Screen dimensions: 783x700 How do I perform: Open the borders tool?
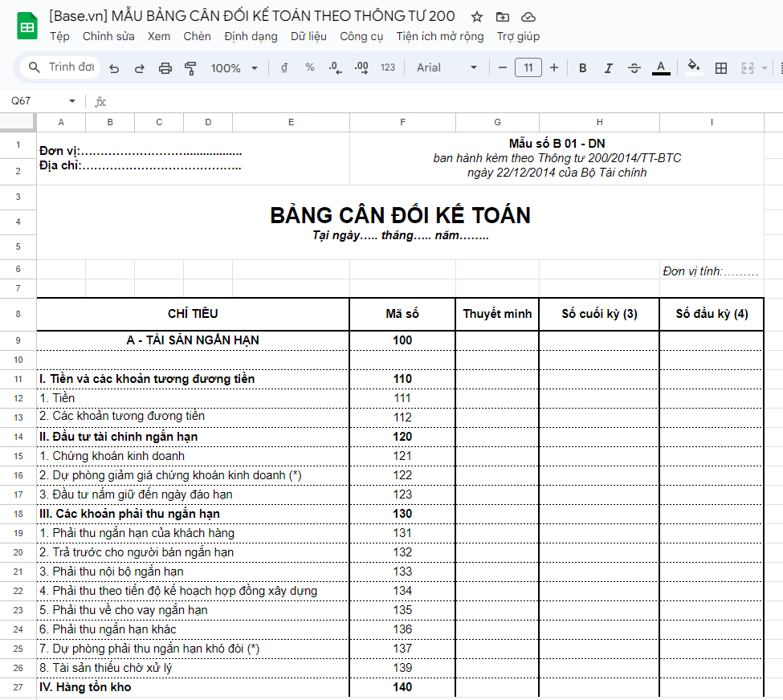pyautogui.click(x=720, y=68)
